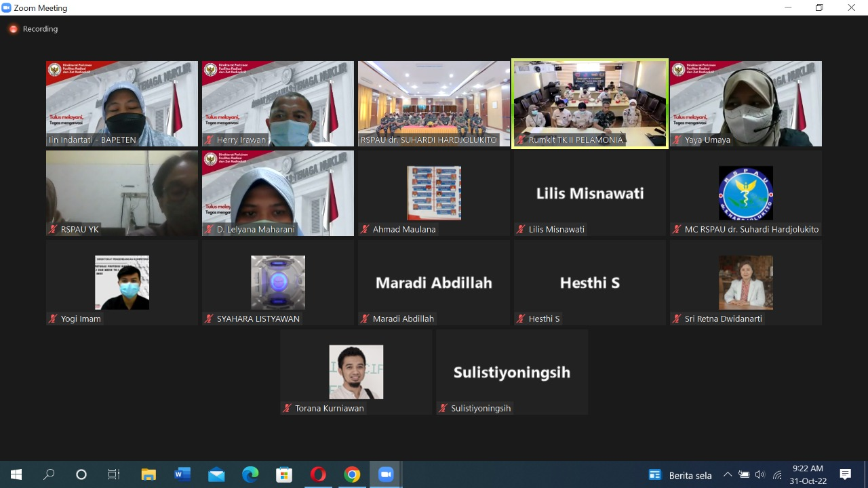
Task: Click the large Sulistiyoningsih name tile
Action: point(512,372)
